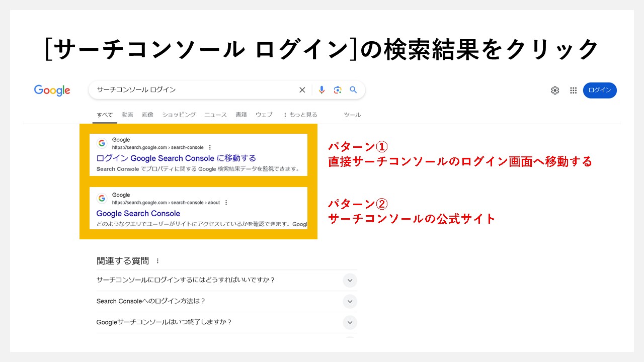
Task: Expand the Googleサーチコンソールはいつ終了 question
Action: pos(350,322)
